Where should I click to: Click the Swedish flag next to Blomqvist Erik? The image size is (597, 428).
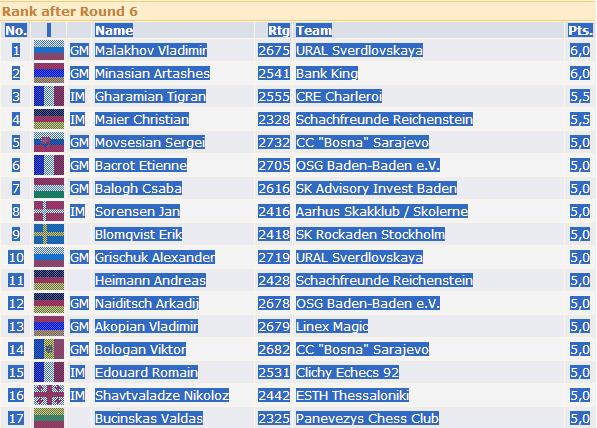pyautogui.click(x=49, y=234)
